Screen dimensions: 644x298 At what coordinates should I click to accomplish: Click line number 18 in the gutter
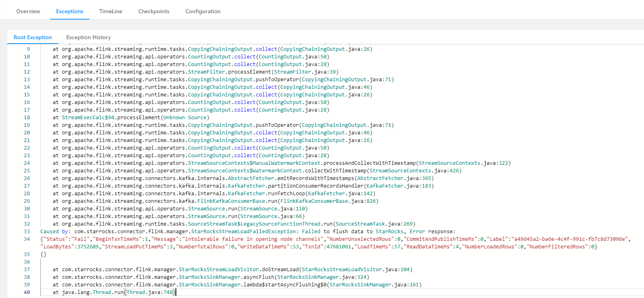27,118
